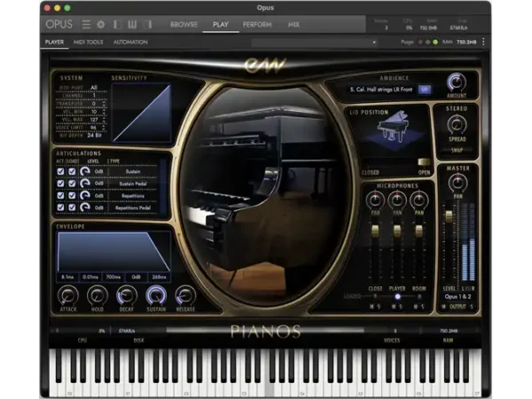The width and height of the screenshot is (532, 399).
Task: Click the stereo Swap button
Action: coord(457,150)
